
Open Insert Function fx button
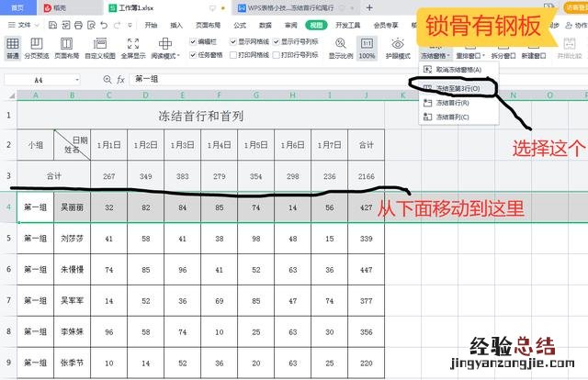pos(120,80)
